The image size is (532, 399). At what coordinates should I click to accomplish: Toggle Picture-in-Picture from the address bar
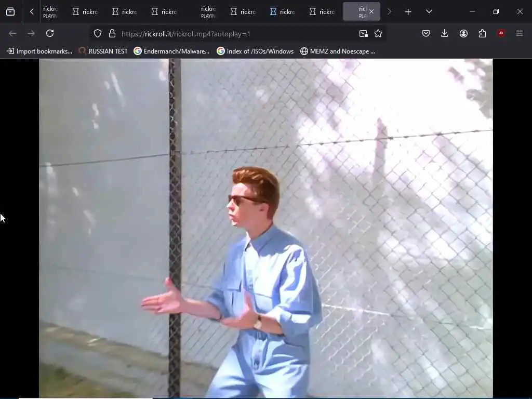[x=363, y=34]
